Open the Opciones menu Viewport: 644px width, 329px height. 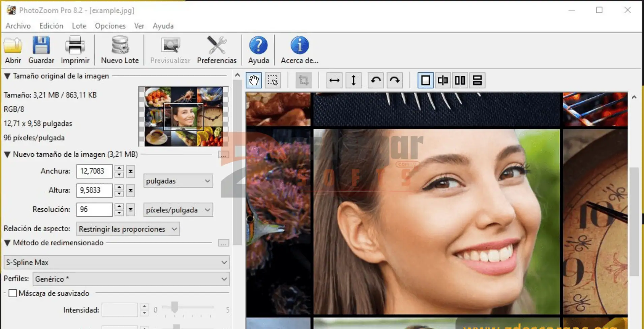pos(110,26)
